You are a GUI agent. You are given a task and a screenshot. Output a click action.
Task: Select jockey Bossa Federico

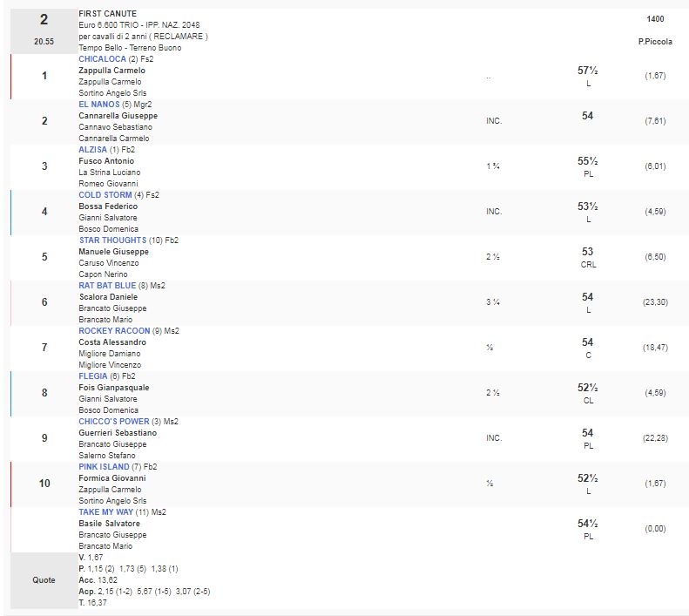(x=108, y=206)
